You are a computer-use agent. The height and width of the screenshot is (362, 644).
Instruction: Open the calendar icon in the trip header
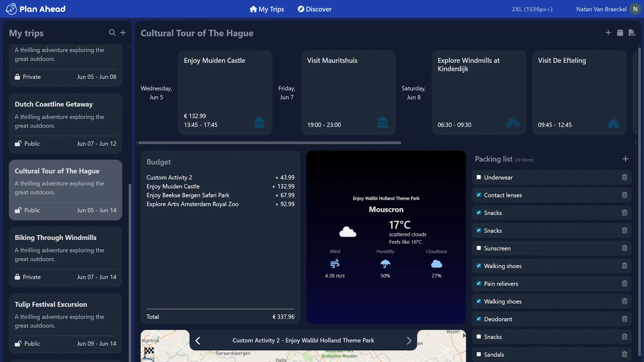pos(620,33)
